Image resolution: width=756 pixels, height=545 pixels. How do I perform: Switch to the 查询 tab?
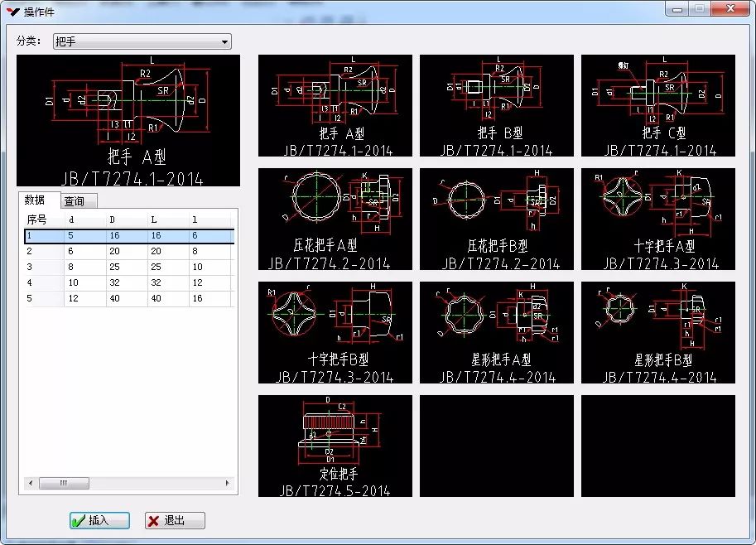tap(79, 201)
